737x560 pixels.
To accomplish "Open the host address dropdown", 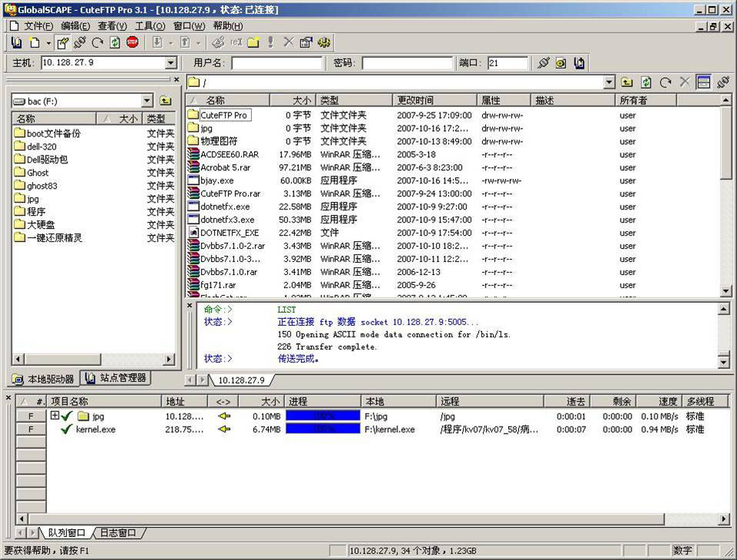I will (171, 63).
